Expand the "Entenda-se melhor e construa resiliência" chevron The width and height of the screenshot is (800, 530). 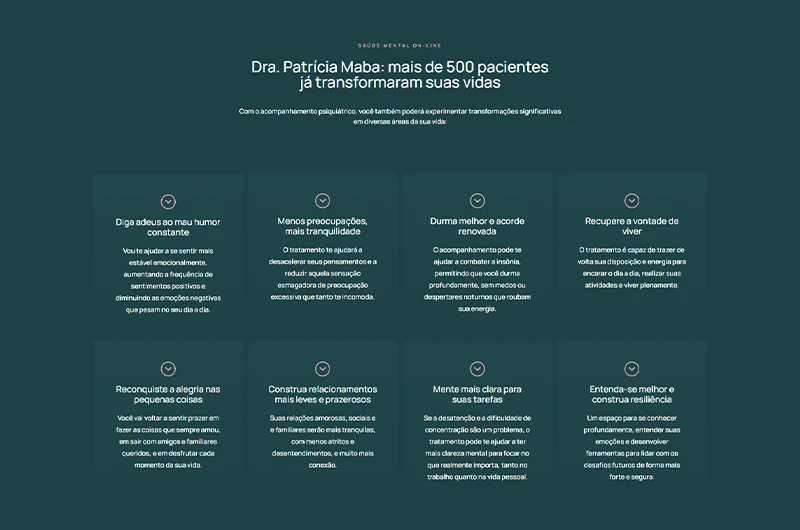(x=632, y=369)
